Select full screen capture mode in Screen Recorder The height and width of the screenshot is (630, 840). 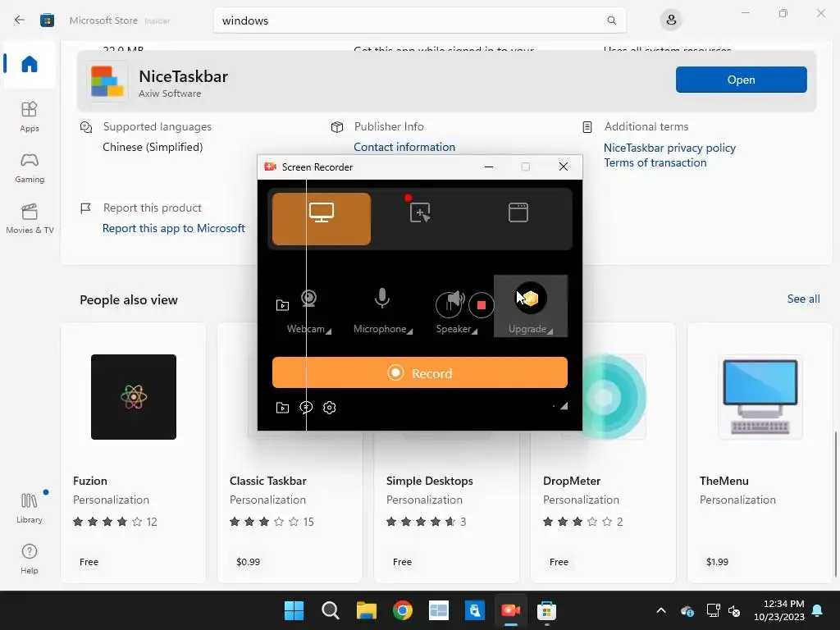click(322, 218)
